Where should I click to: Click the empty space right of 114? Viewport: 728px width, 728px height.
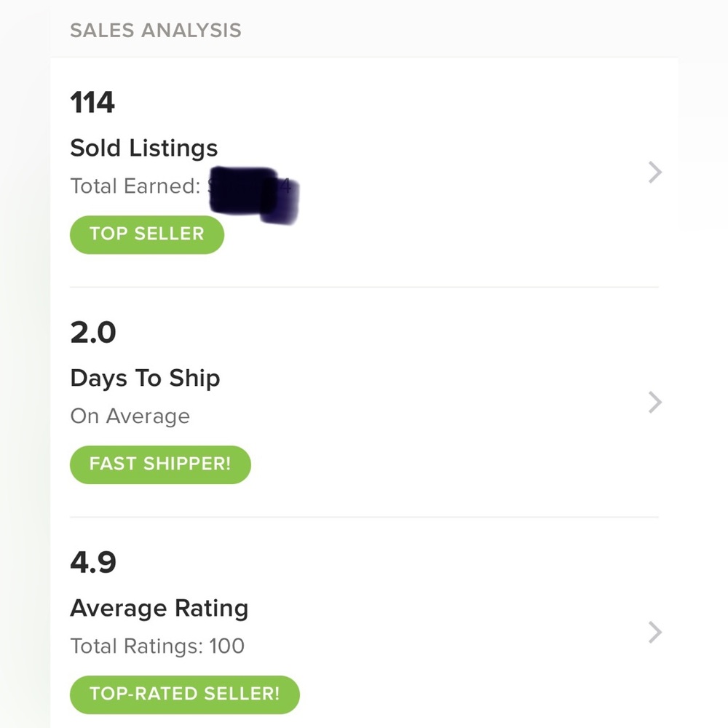[364, 103]
